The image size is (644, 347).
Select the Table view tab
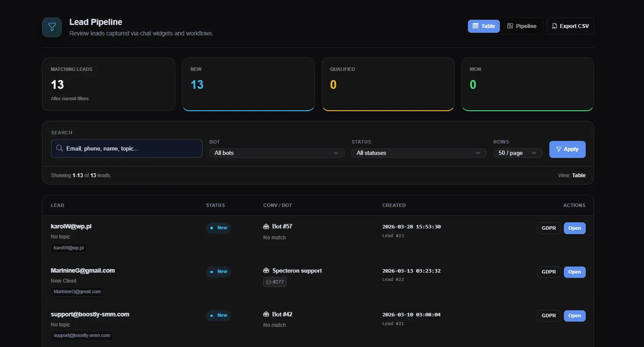pos(484,26)
